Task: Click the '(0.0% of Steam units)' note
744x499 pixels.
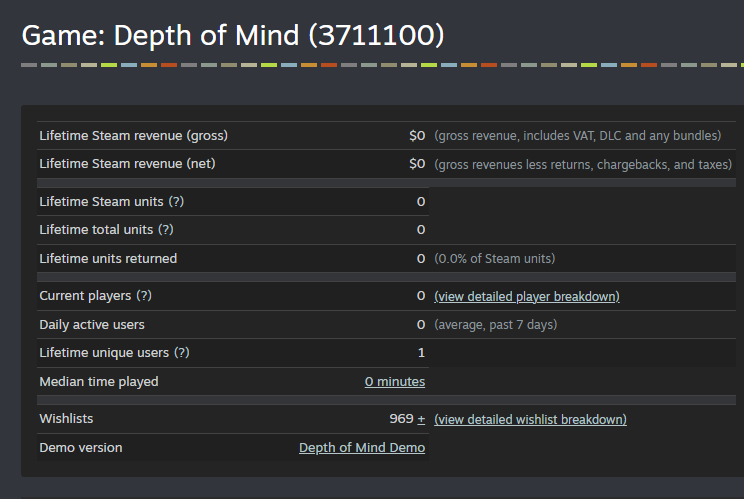Action: [x=494, y=259]
